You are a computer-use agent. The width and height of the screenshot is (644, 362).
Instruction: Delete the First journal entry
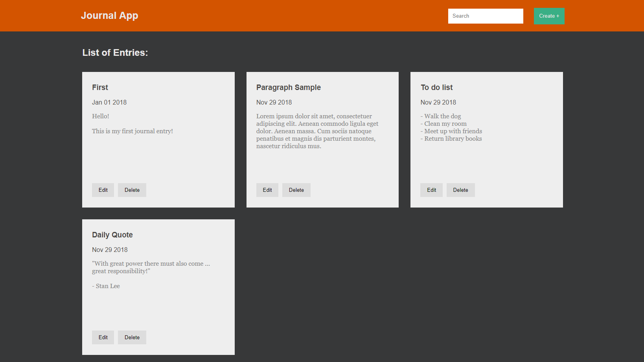(132, 190)
